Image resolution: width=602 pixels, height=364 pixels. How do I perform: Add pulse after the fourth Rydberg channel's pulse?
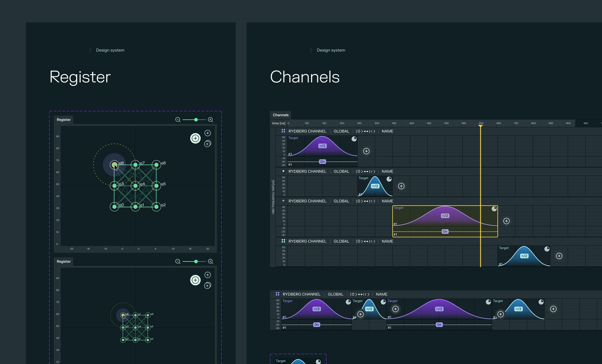coord(559,256)
